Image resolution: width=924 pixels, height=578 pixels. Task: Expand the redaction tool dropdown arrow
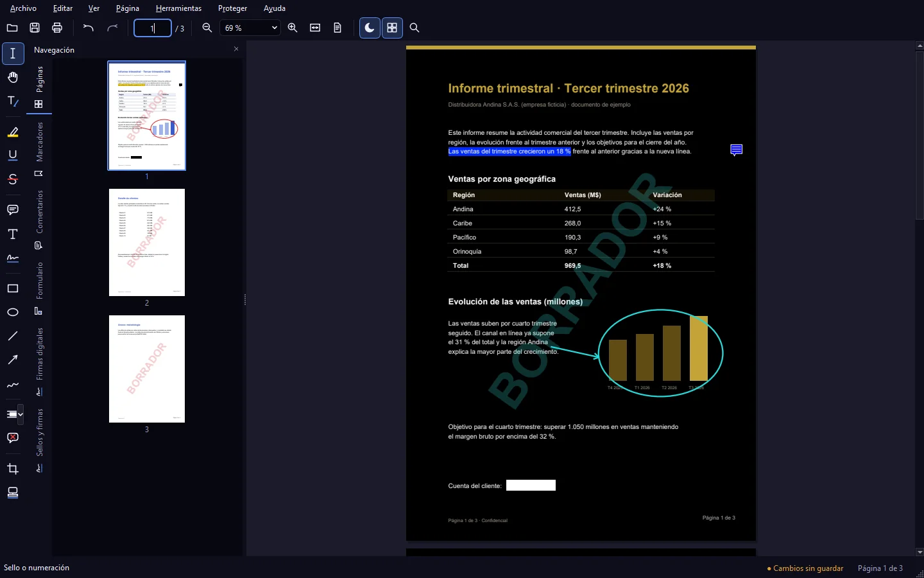click(21, 414)
